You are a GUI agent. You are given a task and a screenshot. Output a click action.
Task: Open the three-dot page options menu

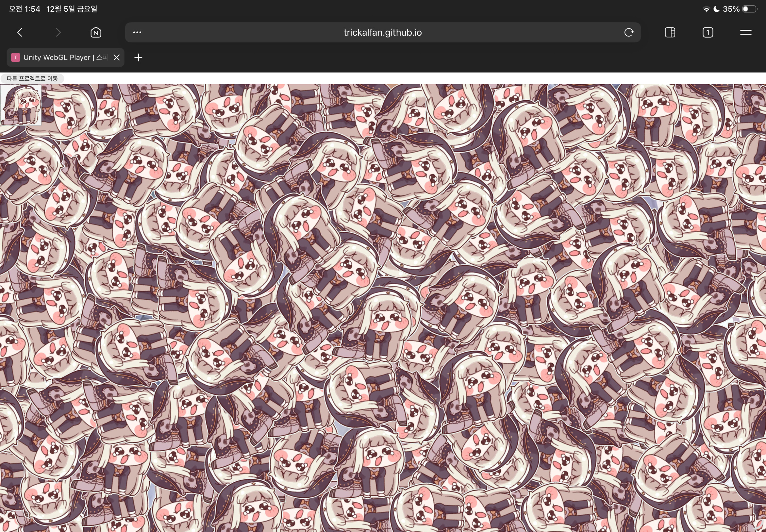137,32
